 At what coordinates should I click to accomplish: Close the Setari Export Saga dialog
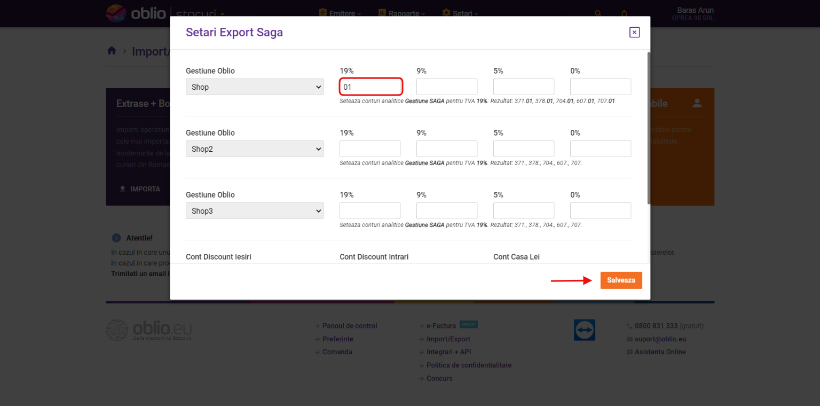[634, 32]
